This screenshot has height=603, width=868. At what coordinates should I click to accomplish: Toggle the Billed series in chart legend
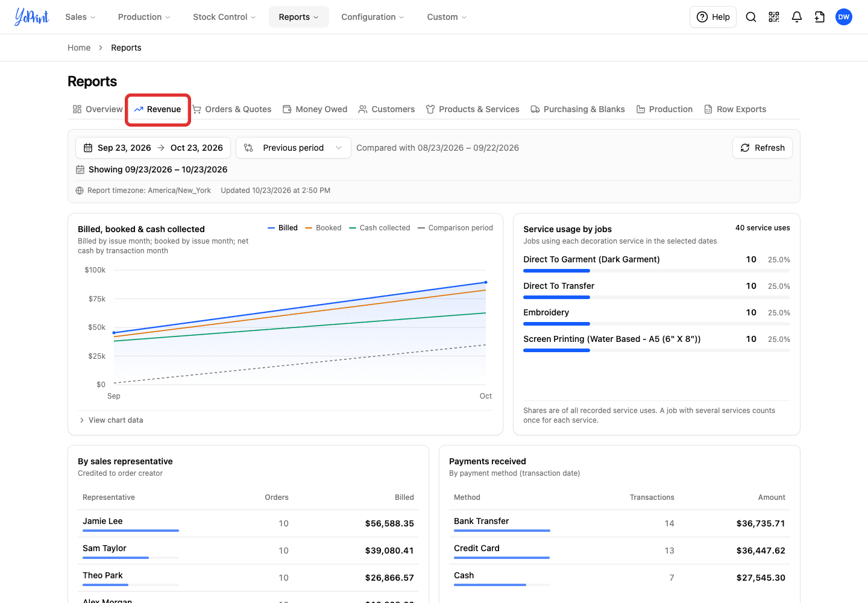(283, 228)
